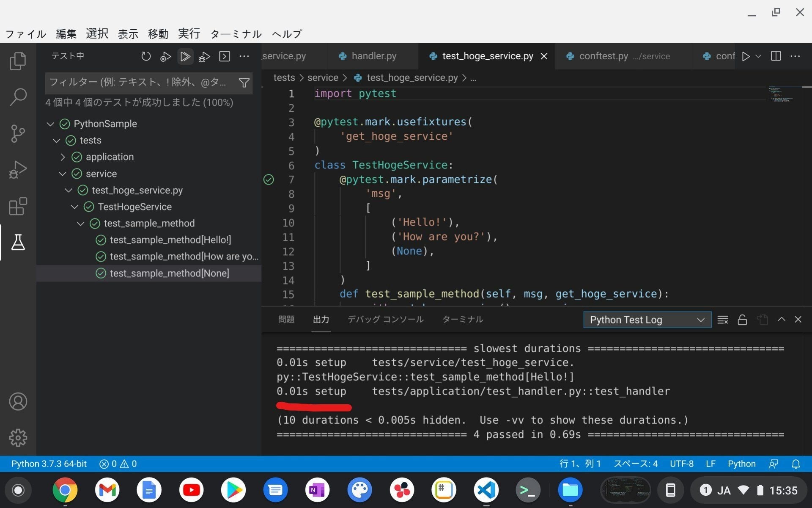Viewport: 812px width, 508px height.
Task: Clear the Python Test Log output
Action: tap(722, 320)
